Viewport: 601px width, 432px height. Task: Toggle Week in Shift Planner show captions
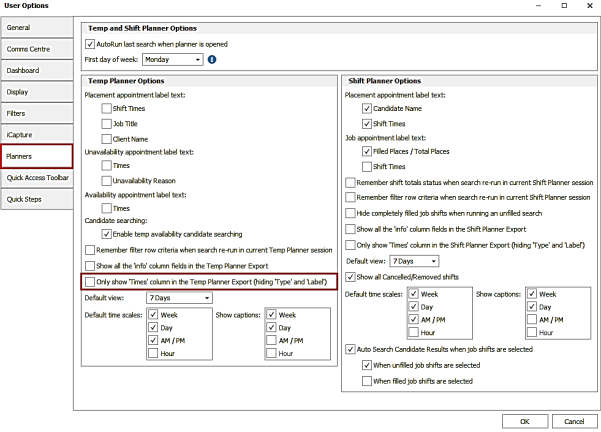pyautogui.click(x=532, y=294)
